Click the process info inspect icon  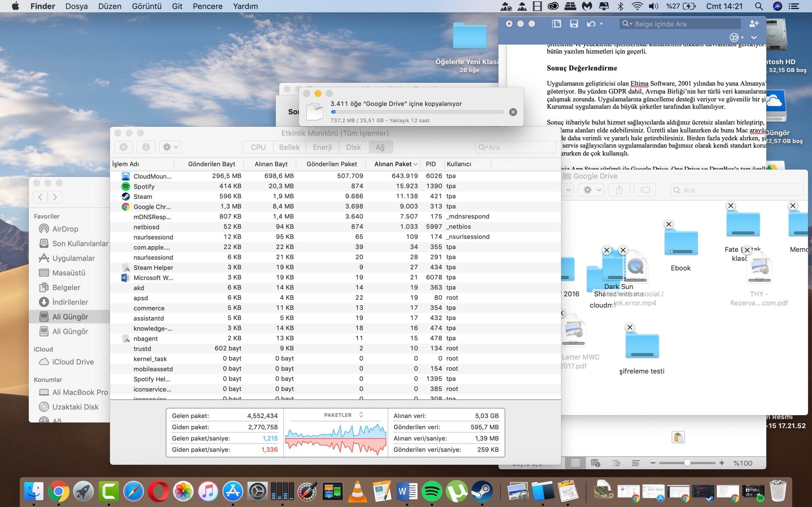146,147
